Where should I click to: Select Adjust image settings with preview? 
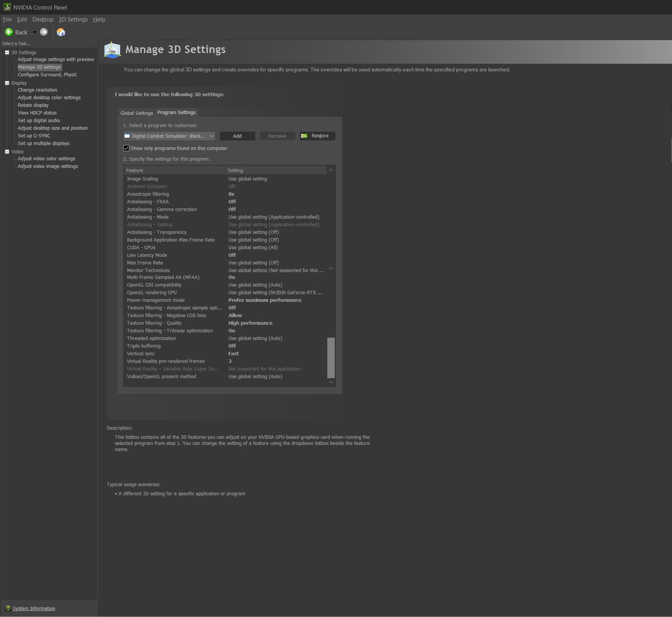click(56, 60)
